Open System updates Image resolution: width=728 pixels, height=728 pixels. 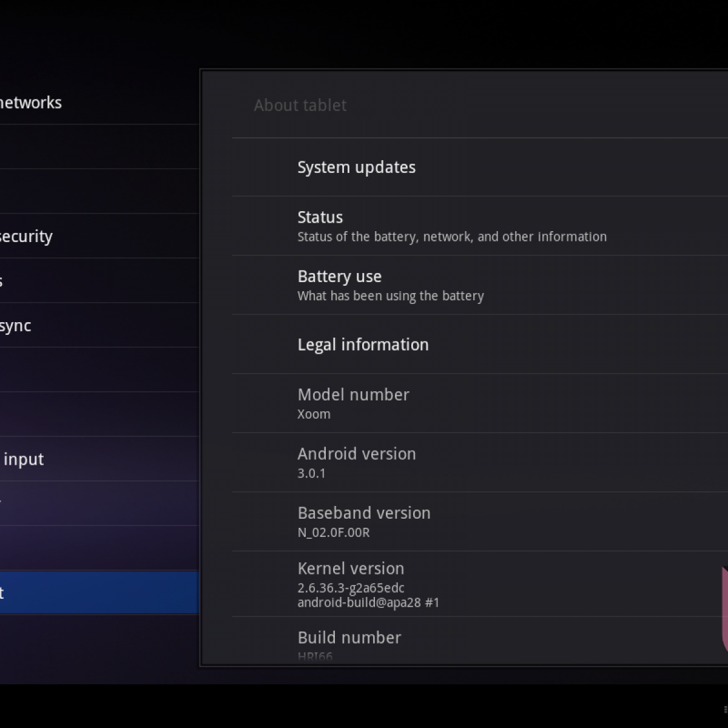357,167
